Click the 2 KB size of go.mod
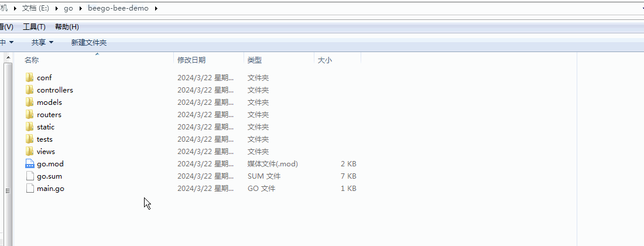The height and width of the screenshot is (246, 644). 348,164
